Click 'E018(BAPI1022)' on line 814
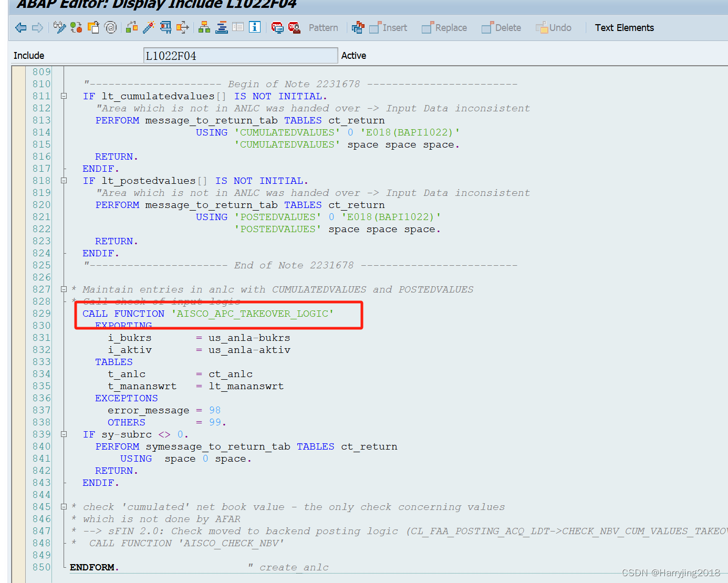 coord(410,132)
